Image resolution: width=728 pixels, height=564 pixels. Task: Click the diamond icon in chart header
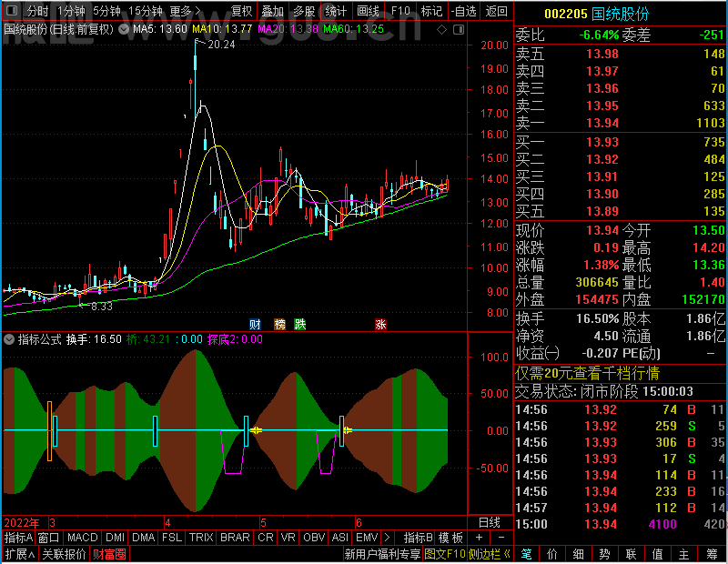click(441, 30)
